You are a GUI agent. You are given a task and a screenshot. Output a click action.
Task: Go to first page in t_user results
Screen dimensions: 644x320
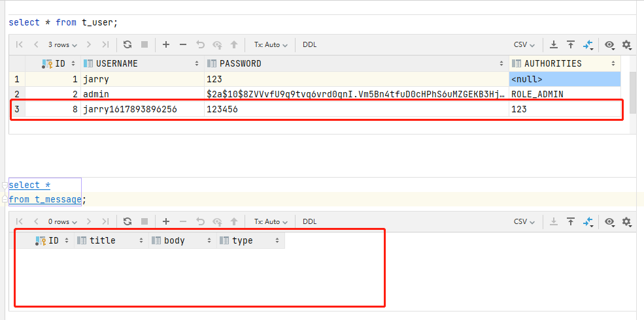click(19, 44)
